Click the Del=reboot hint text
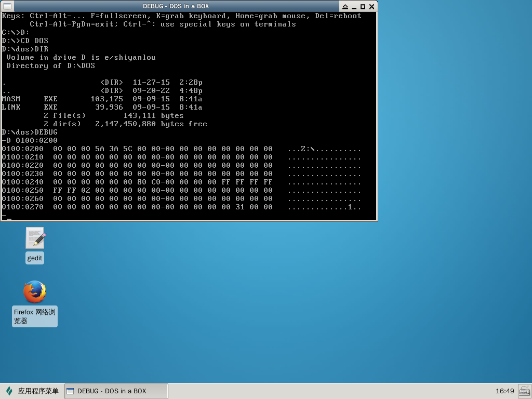 click(338, 16)
